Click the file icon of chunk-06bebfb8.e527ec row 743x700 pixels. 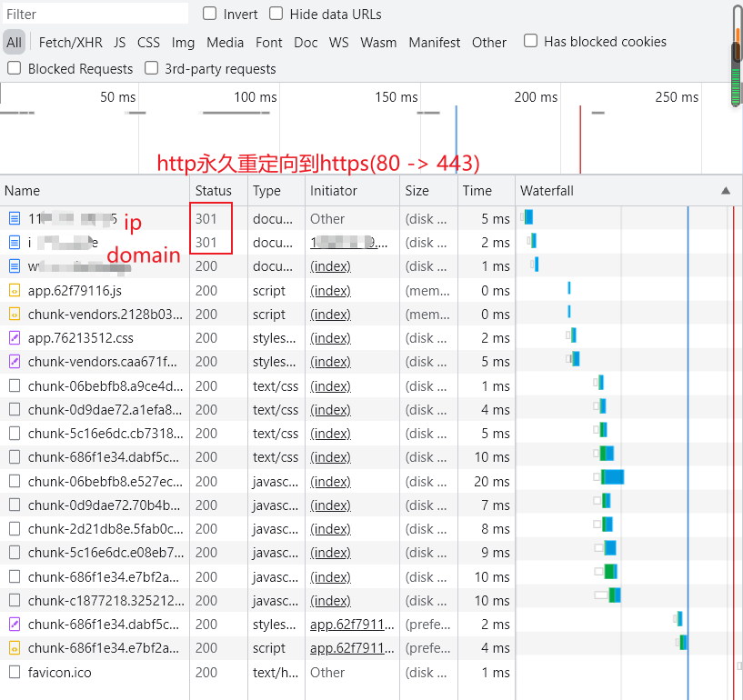15,482
